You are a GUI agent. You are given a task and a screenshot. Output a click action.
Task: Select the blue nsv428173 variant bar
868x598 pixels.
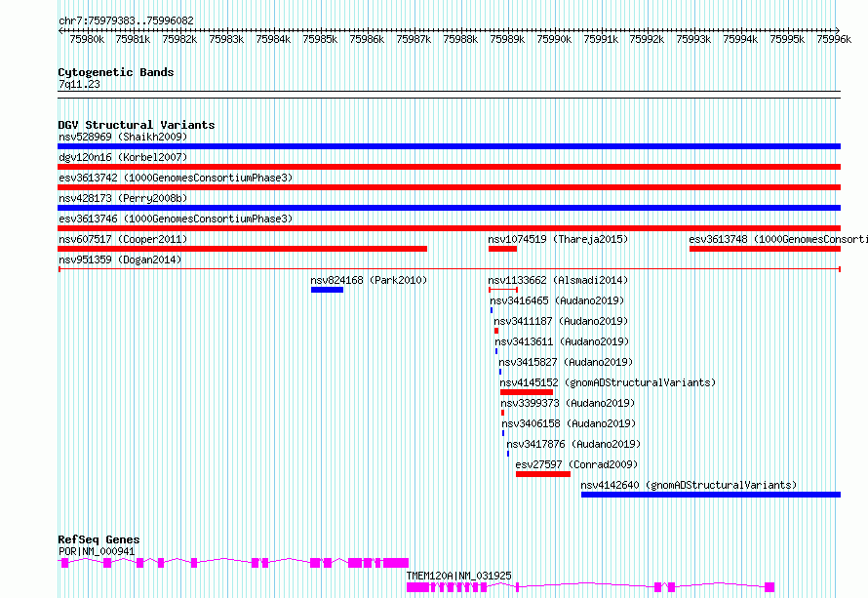(449, 208)
